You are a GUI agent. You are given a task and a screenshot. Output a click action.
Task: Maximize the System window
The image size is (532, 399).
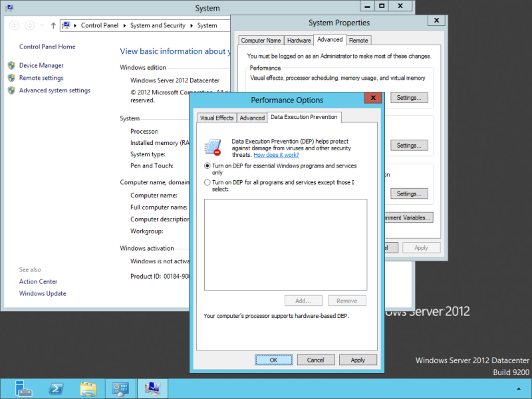[382, 6]
